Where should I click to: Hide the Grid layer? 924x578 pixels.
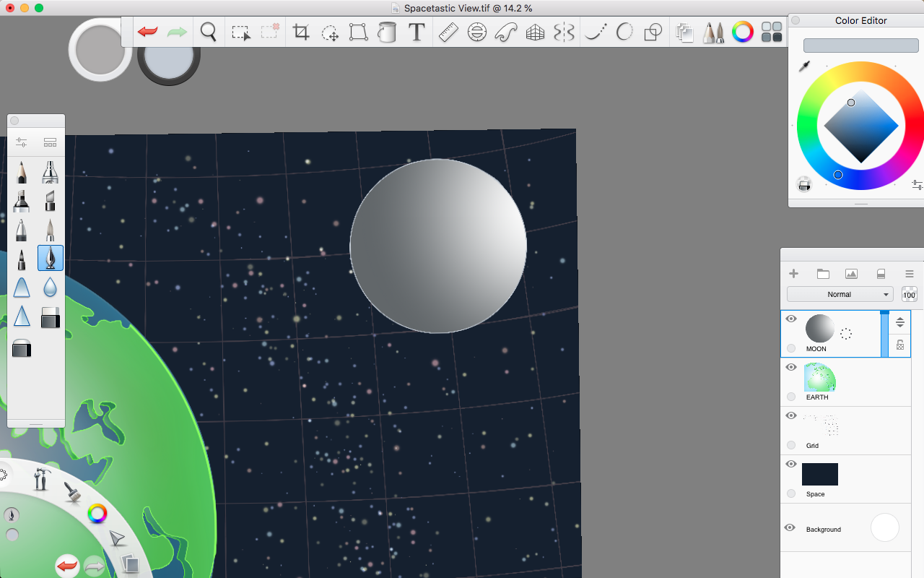tap(790, 415)
